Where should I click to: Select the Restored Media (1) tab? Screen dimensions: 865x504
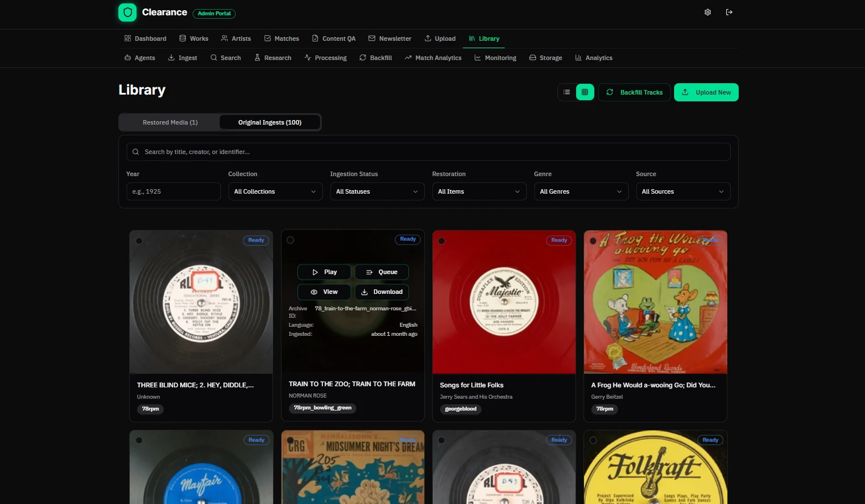point(170,122)
